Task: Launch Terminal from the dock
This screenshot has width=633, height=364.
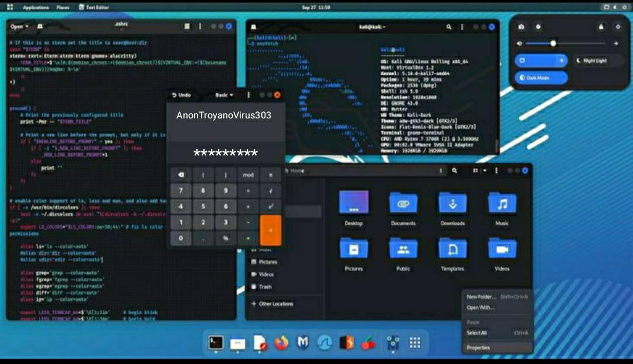Action: click(216, 343)
